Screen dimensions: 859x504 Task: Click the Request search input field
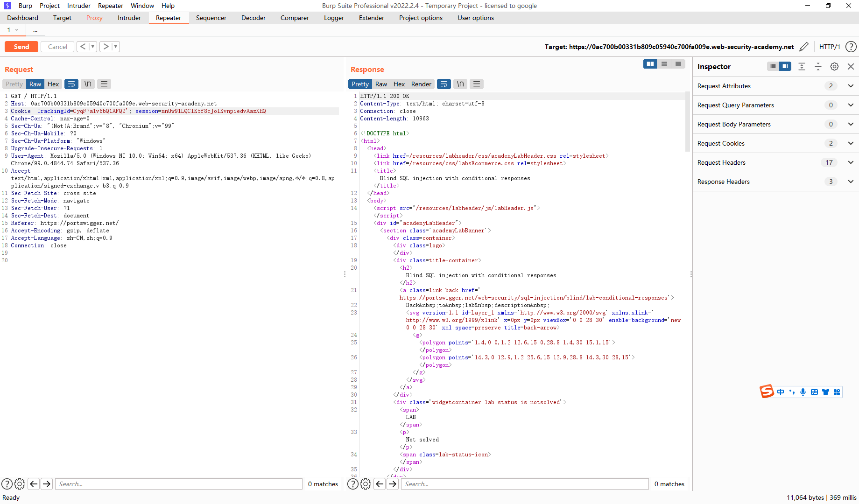(x=179, y=484)
